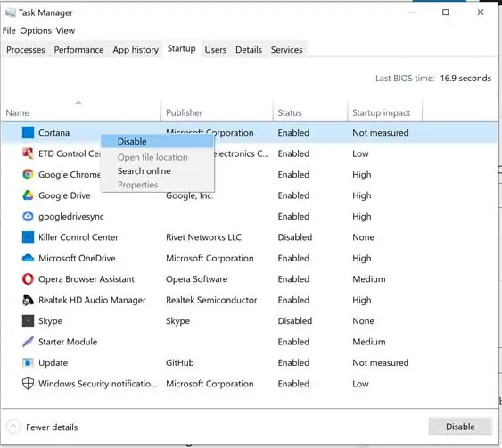Switch to the App history tab
502x448 pixels.
click(136, 50)
